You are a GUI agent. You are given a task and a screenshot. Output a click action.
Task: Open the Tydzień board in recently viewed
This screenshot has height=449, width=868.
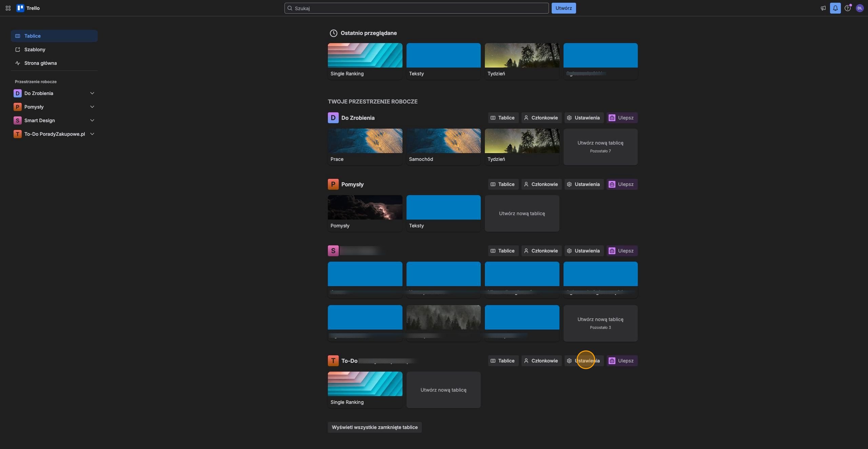click(522, 61)
